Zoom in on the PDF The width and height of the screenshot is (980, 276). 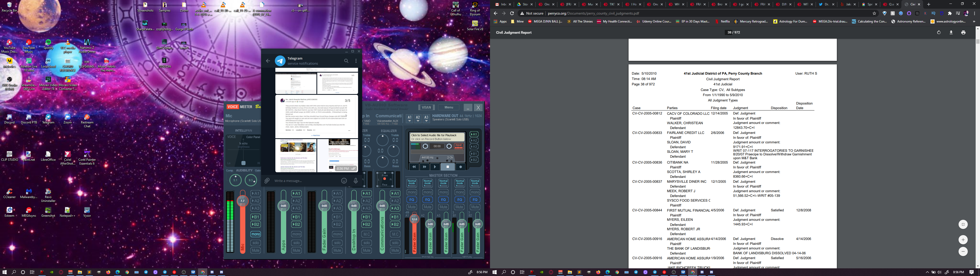963,239
